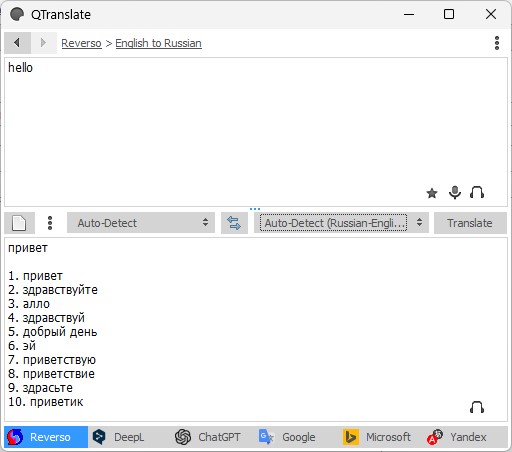Click the QTranslate title bar app icon
512x452 pixels.
[17, 14]
